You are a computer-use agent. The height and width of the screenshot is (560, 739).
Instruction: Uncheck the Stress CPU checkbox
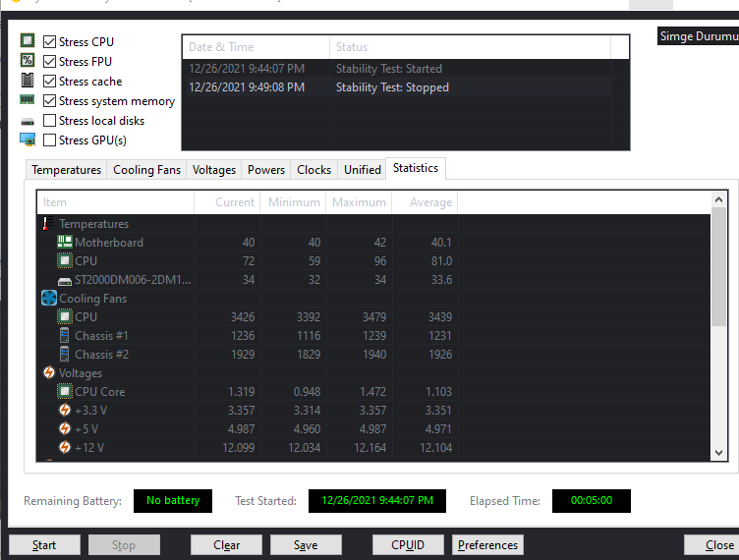[x=49, y=42]
